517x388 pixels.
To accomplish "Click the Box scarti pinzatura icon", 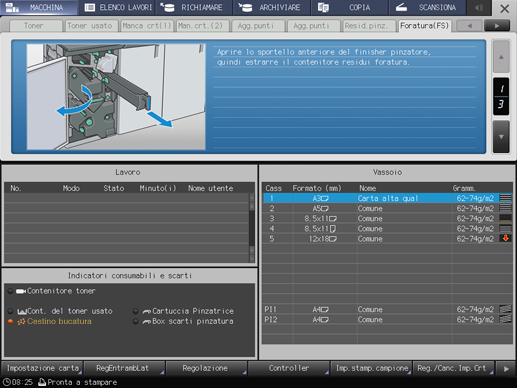I will [147, 322].
